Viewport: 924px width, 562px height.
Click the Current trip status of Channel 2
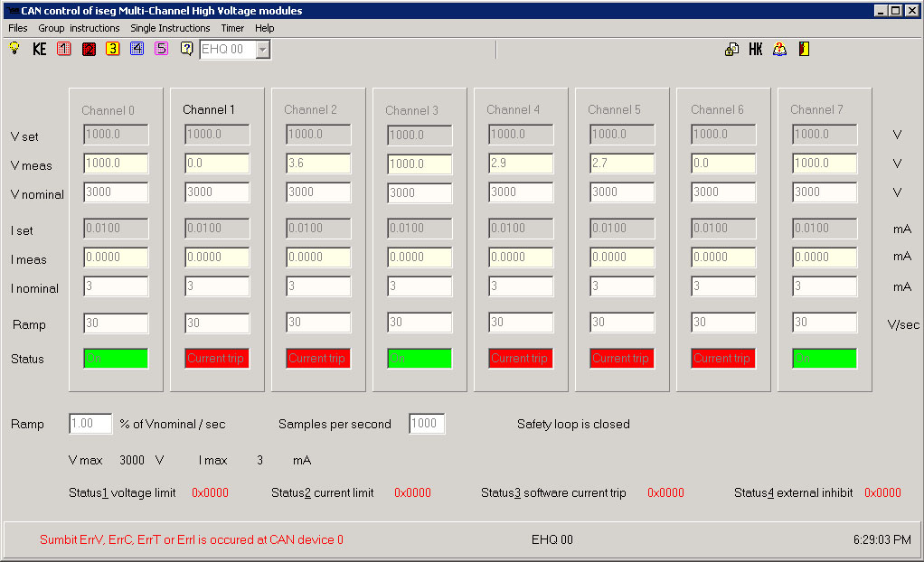318,358
